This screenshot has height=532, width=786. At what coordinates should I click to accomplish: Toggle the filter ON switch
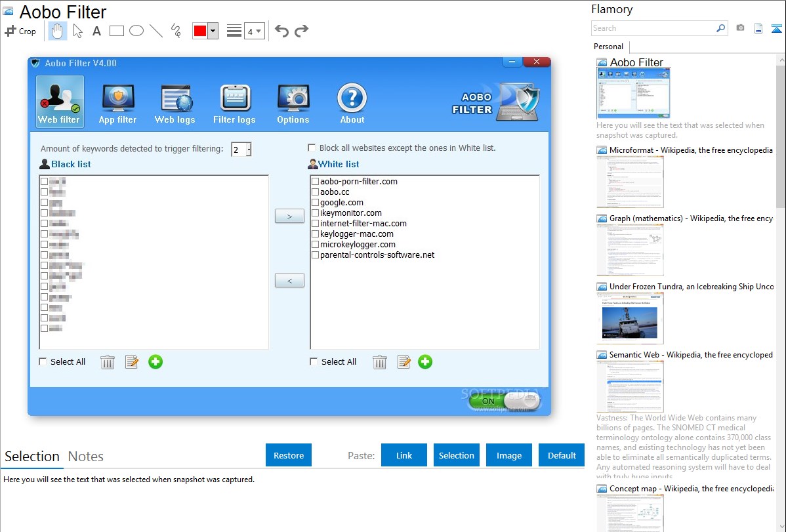tap(505, 401)
